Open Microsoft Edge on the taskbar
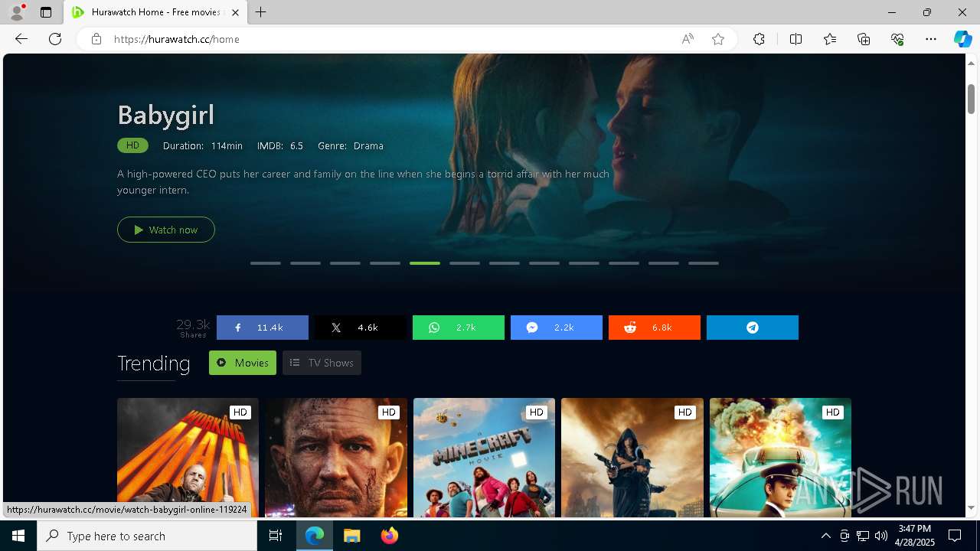 315,536
